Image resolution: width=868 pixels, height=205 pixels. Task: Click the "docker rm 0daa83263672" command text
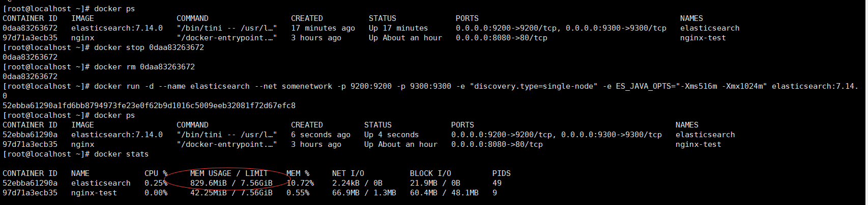click(144, 67)
